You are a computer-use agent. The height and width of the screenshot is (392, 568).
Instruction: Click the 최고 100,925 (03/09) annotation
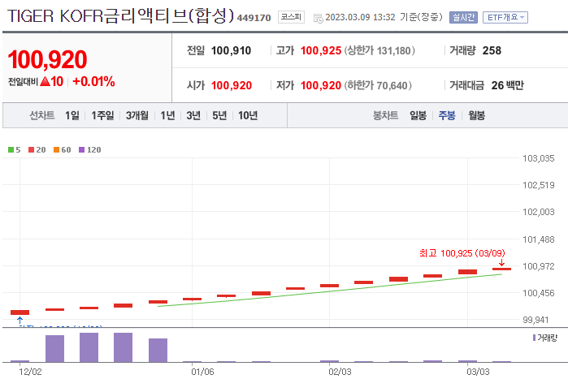pos(462,253)
